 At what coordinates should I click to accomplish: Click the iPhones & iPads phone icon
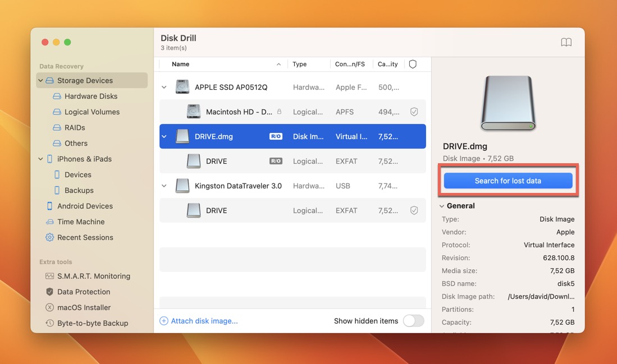(49, 159)
